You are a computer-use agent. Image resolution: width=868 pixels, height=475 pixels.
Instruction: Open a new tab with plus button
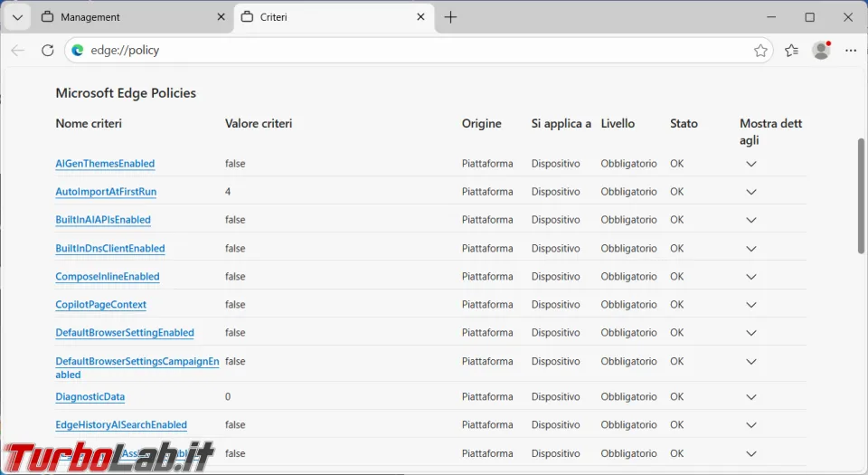click(450, 17)
